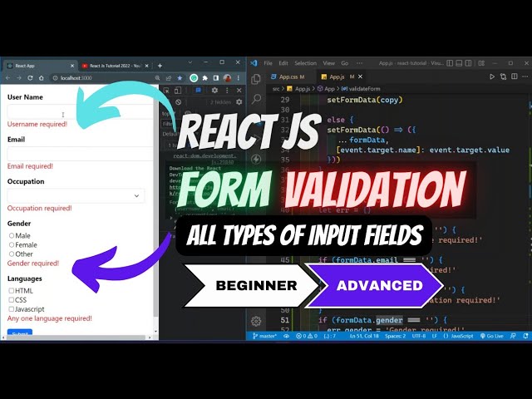Reload the localhost page
Screen dimensions: 532x399
(x=30, y=78)
